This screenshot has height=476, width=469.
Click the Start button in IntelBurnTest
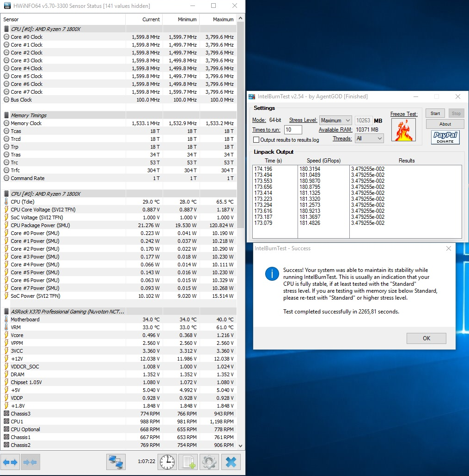point(435,114)
